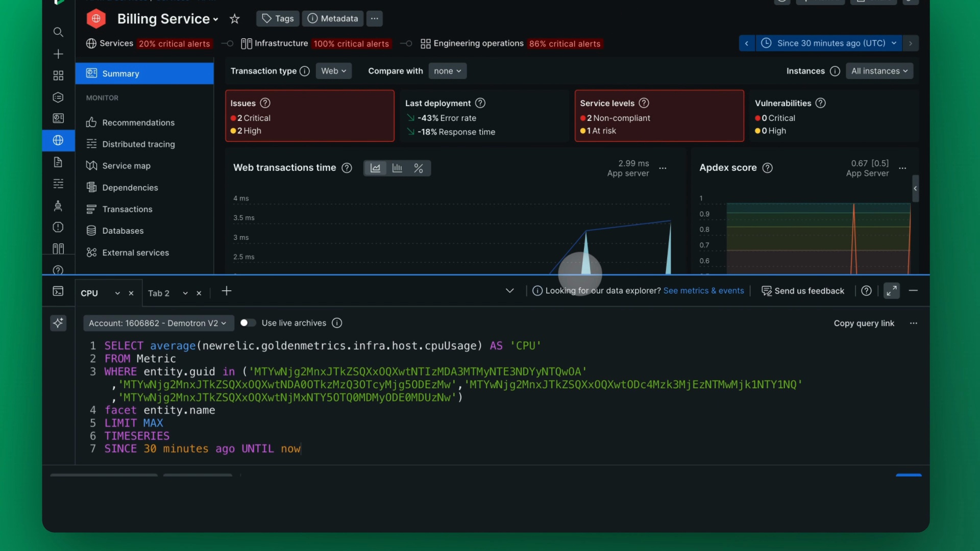The width and height of the screenshot is (980, 551).
Task: Minimize the query console panel
Action: 914,291
